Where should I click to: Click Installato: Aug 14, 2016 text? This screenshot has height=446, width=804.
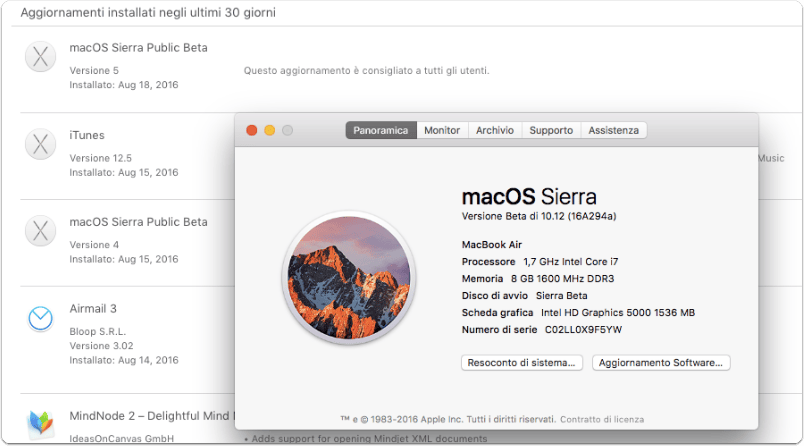(x=124, y=360)
